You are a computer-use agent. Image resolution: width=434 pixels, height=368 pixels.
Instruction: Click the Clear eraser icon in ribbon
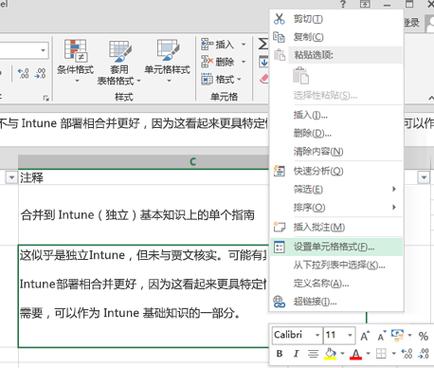pos(264,79)
